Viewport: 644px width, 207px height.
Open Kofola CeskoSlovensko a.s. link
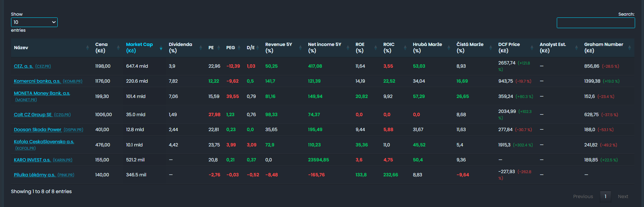[x=44, y=142]
